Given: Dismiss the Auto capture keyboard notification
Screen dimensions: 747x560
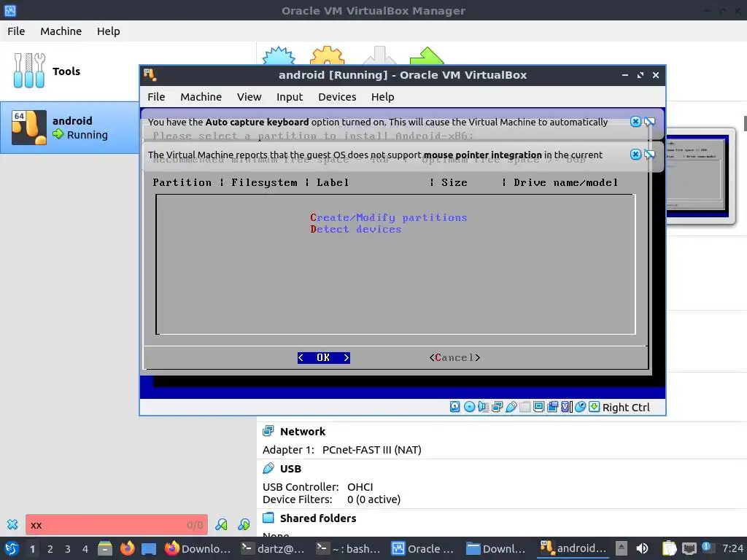Looking at the screenshot, I should click(635, 122).
